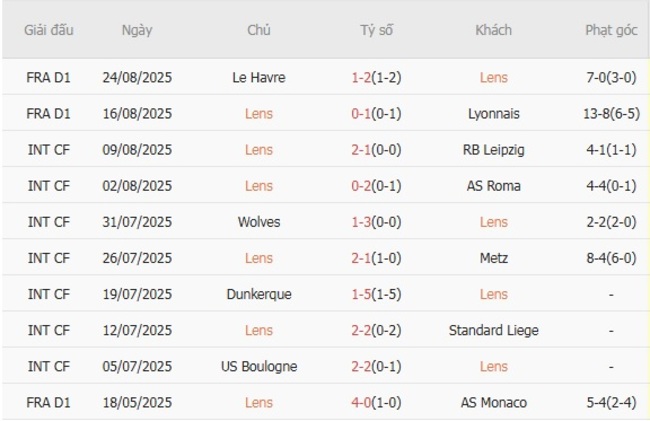Select the RB Leipzig team name
The height and width of the screenshot is (421, 650).
click(493, 149)
